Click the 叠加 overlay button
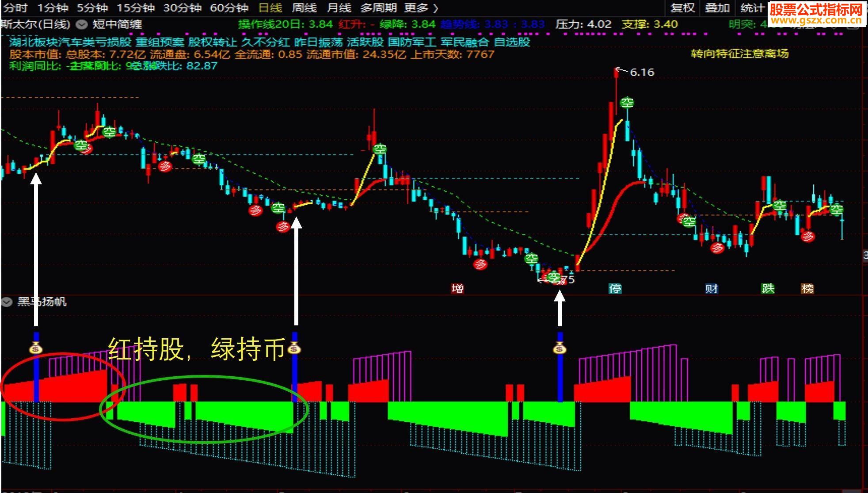This screenshot has height=493, width=868. pyautogui.click(x=717, y=8)
